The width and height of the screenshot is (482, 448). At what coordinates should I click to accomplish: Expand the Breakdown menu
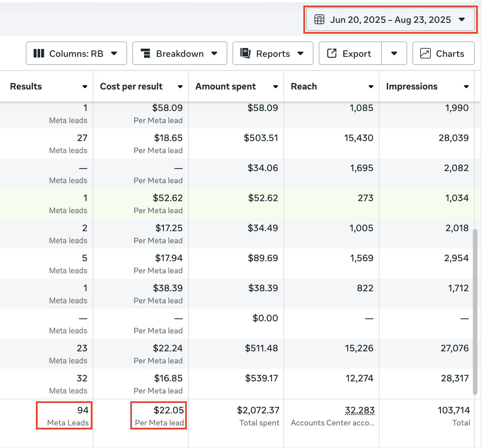180,54
